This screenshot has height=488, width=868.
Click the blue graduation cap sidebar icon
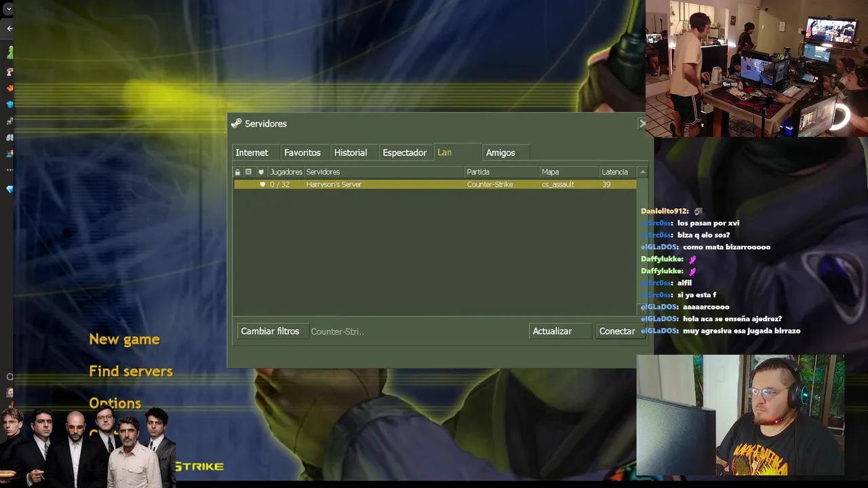[x=9, y=104]
